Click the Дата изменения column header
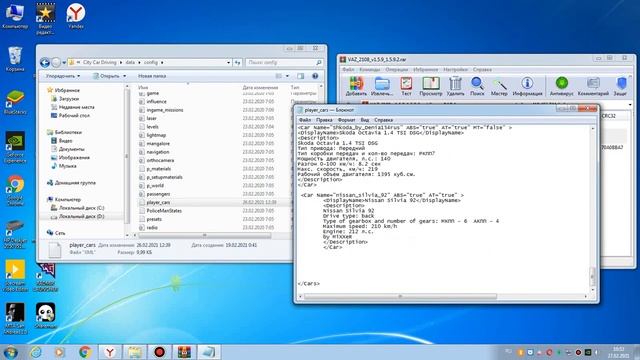 tap(260, 87)
